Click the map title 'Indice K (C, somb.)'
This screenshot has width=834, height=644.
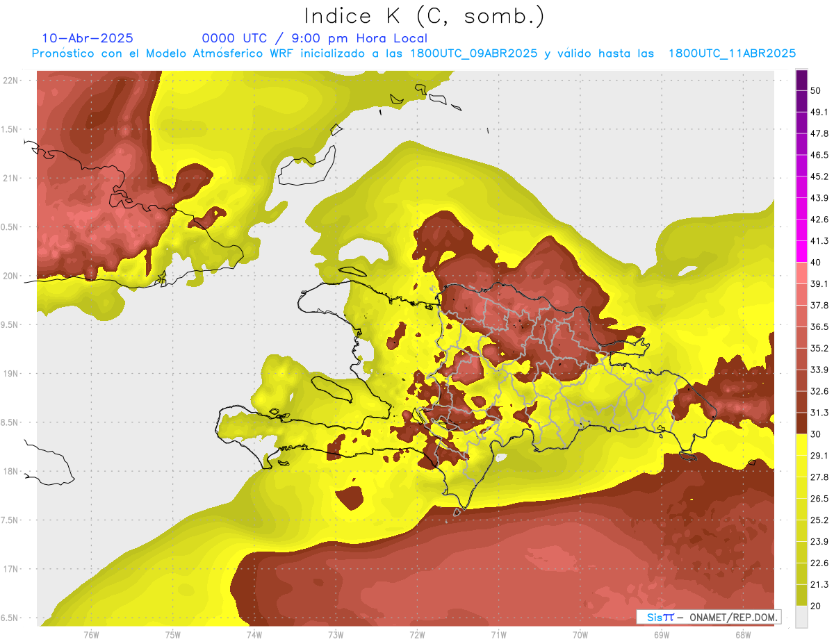point(425,17)
